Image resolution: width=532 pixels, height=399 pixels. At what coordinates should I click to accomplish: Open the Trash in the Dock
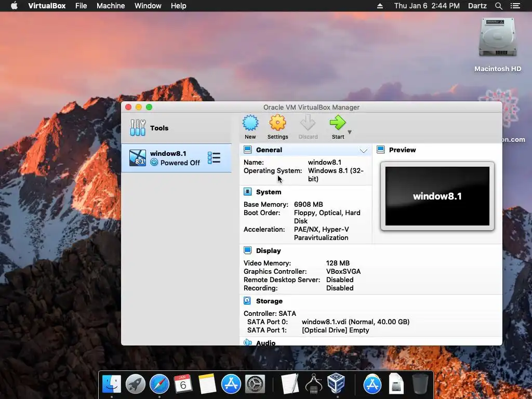pos(420,384)
